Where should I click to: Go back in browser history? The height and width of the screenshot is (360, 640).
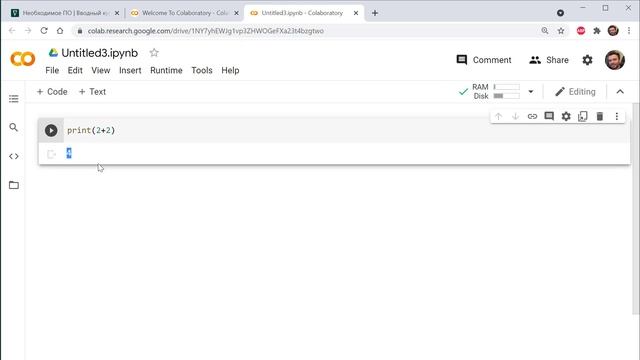pyautogui.click(x=12, y=31)
